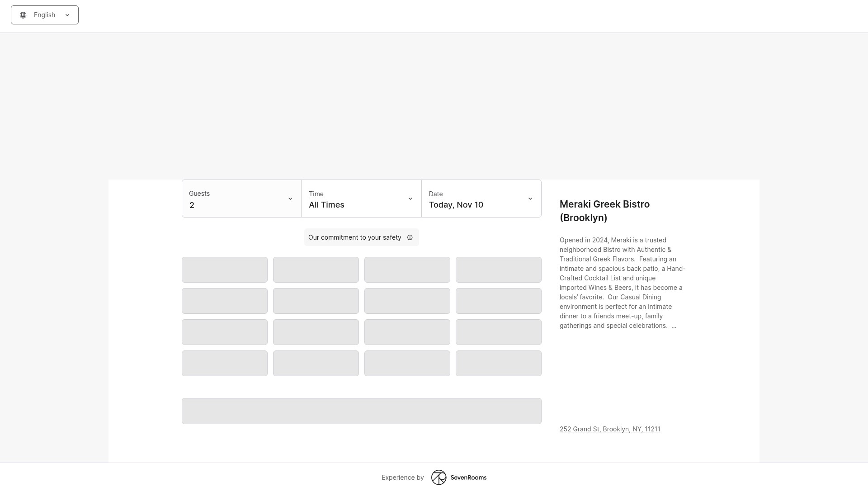Click the Guests dropdown chevron arrow
The image size is (868, 492).
(x=290, y=199)
